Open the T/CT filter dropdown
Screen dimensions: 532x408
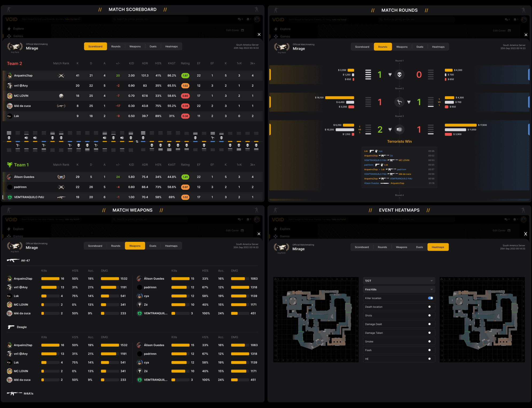(x=399, y=281)
